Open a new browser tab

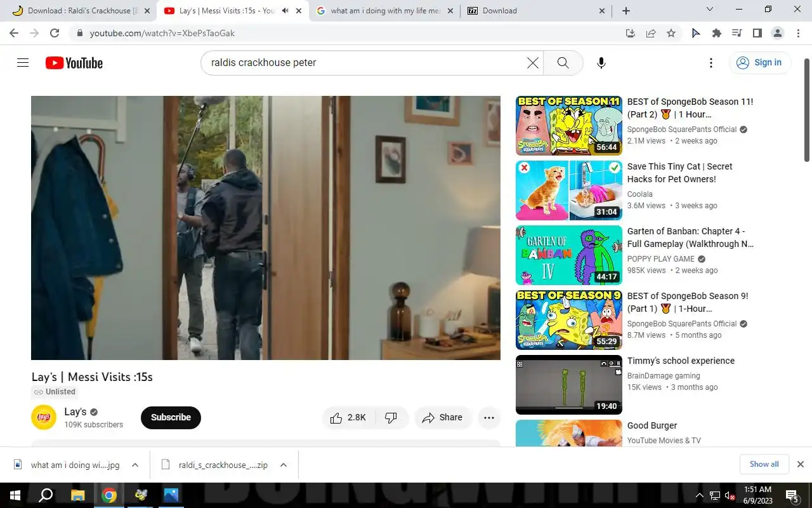click(626, 11)
